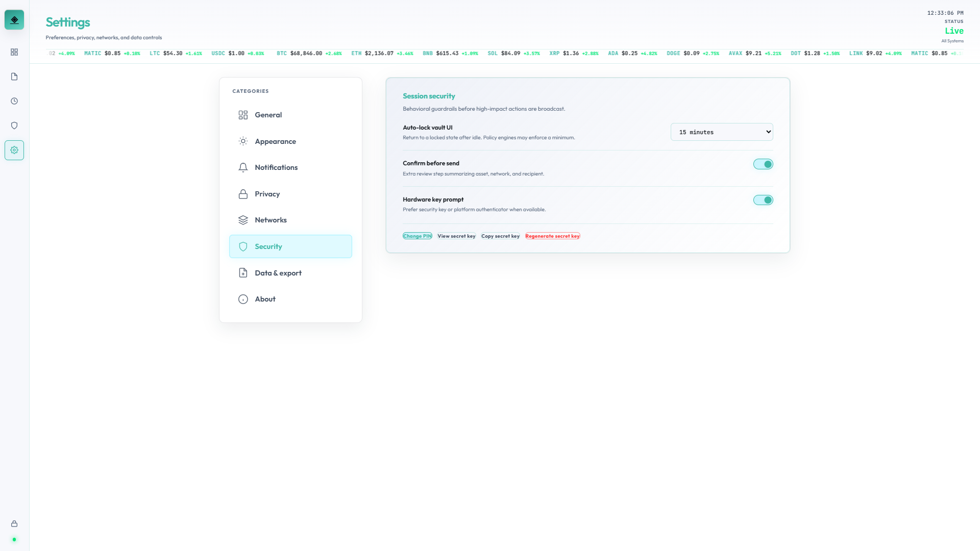Open the clock history icon in the sidebar
This screenshot has height=551, width=980.
tap(14, 101)
